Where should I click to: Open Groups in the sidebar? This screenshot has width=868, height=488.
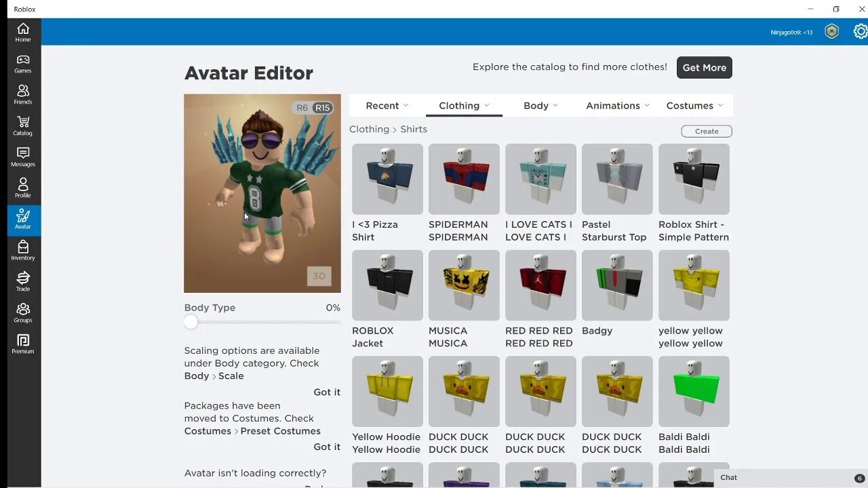click(23, 313)
